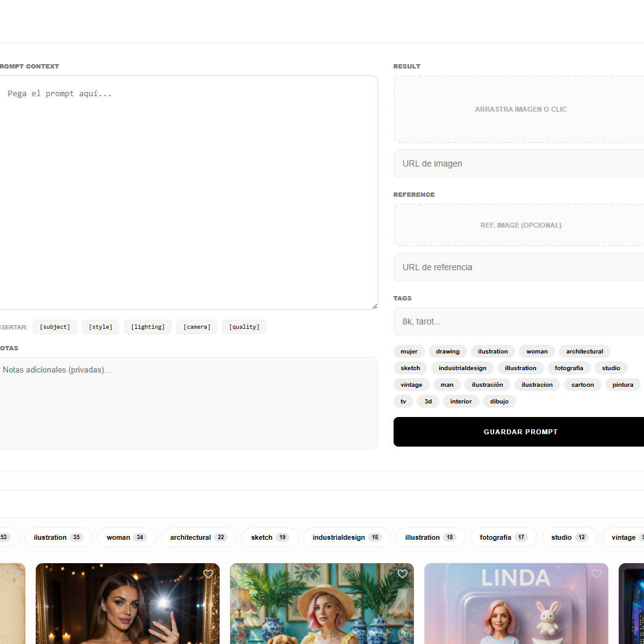
Task: Add the [camera] placeholder to prompt
Action: 197,327
